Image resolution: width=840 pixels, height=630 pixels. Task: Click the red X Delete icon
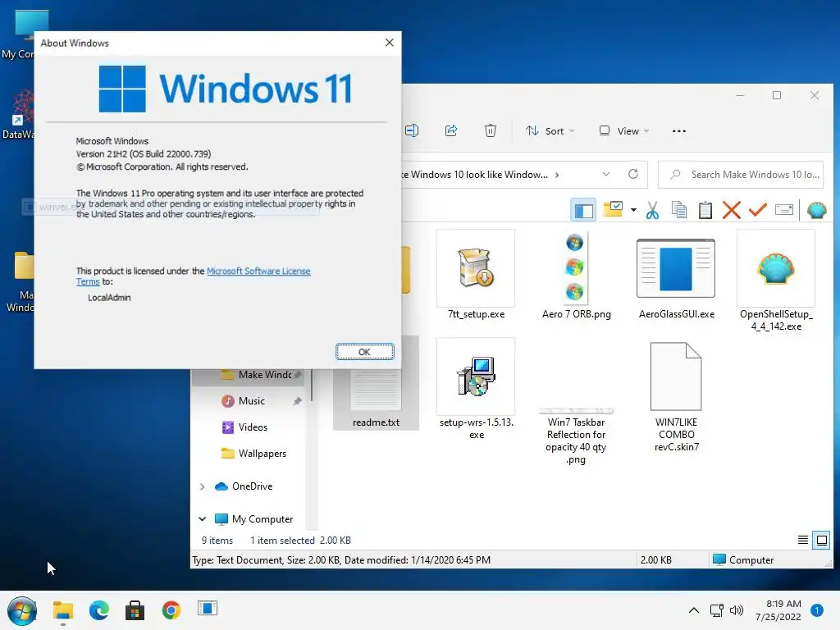731,210
